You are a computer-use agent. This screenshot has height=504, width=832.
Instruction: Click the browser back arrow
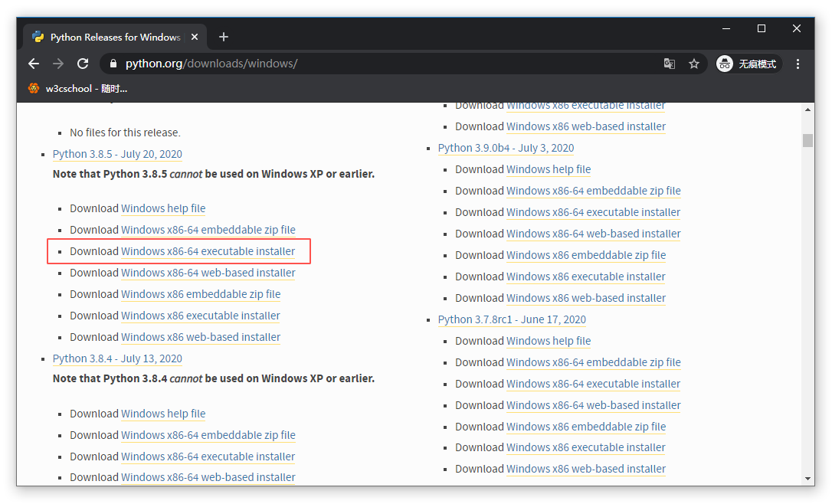(x=34, y=64)
